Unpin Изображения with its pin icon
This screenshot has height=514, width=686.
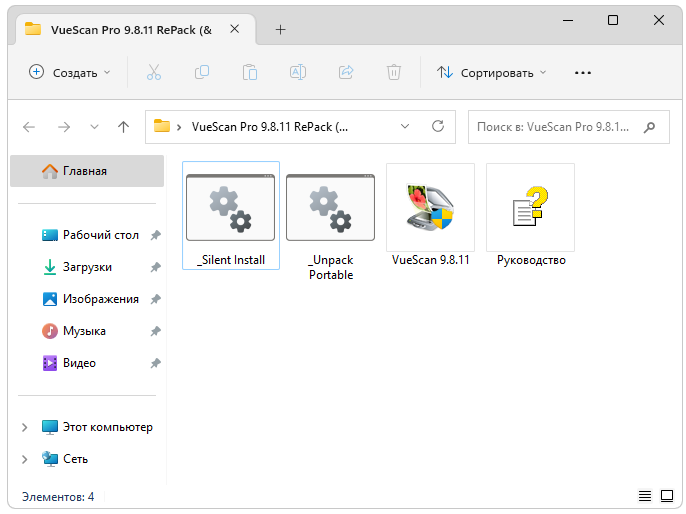pos(155,299)
